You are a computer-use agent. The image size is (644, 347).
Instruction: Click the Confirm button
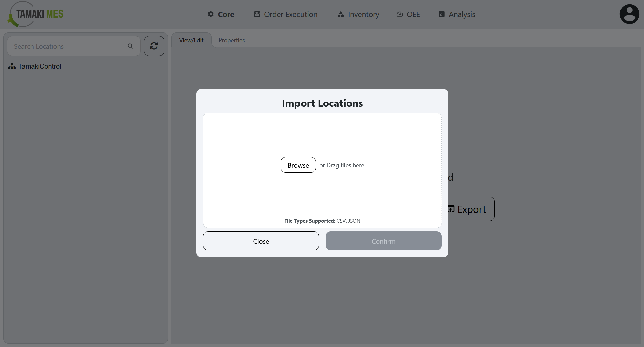pos(383,241)
